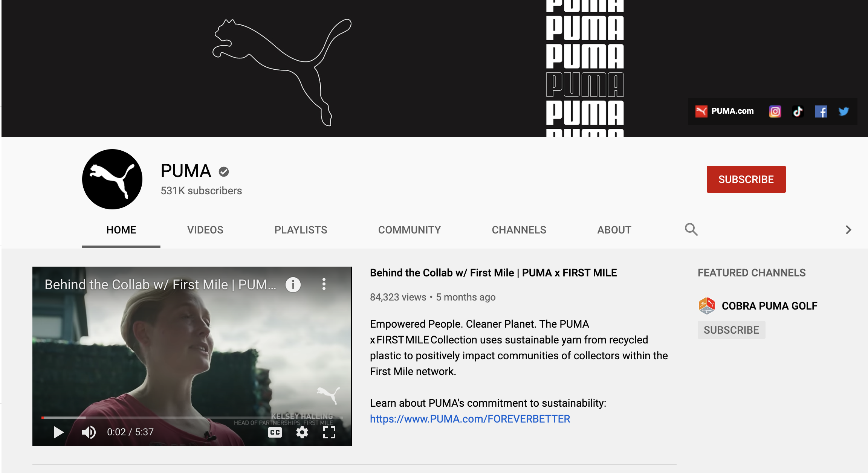868x473 pixels.
Task: Enter fullscreen mode on the video player
Action: pos(329,432)
